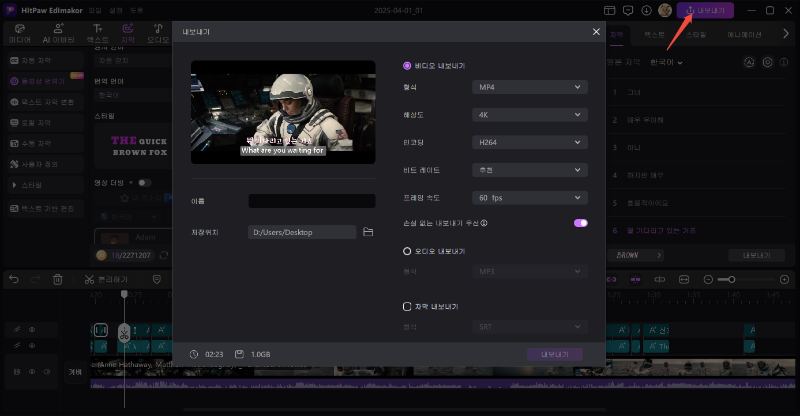Click the download icon in the title bar
Viewport: 800px width, 416px height.
(x=646, y=10)
